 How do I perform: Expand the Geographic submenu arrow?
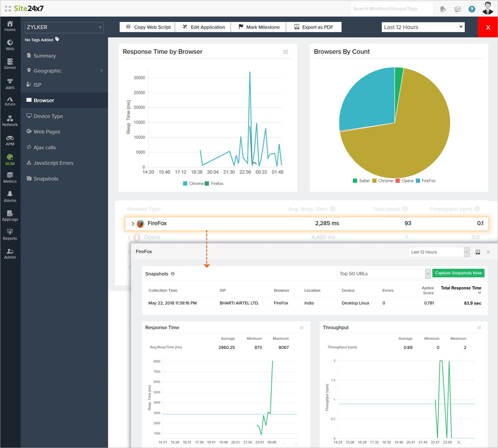pyautogui.click(x=102, y=71)
